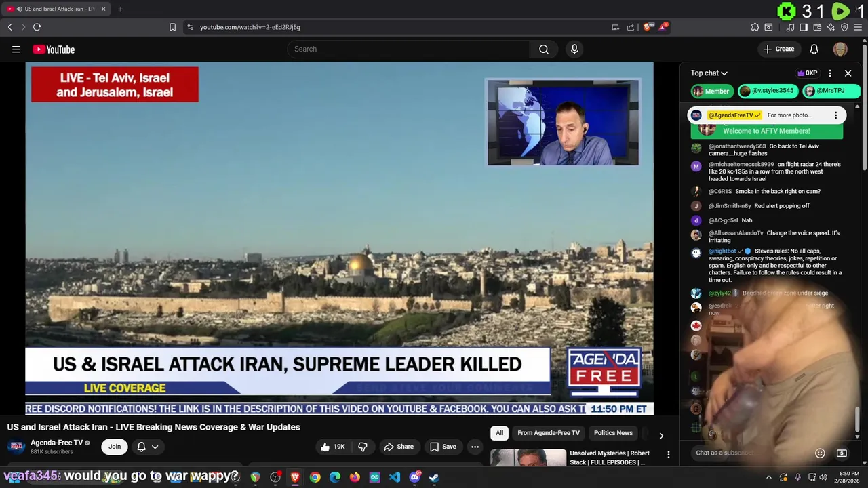Open media control music note icon
This screenshot has height=488, width=868.
pos(790,27)
